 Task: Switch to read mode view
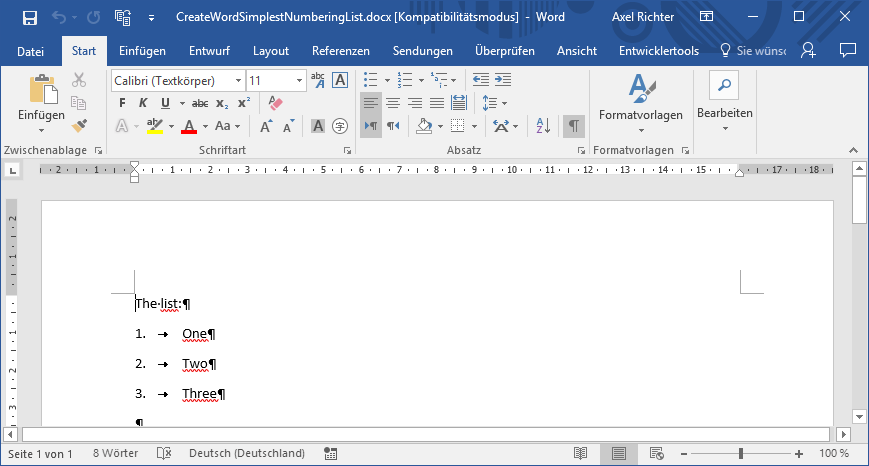(x=580, y=454)
